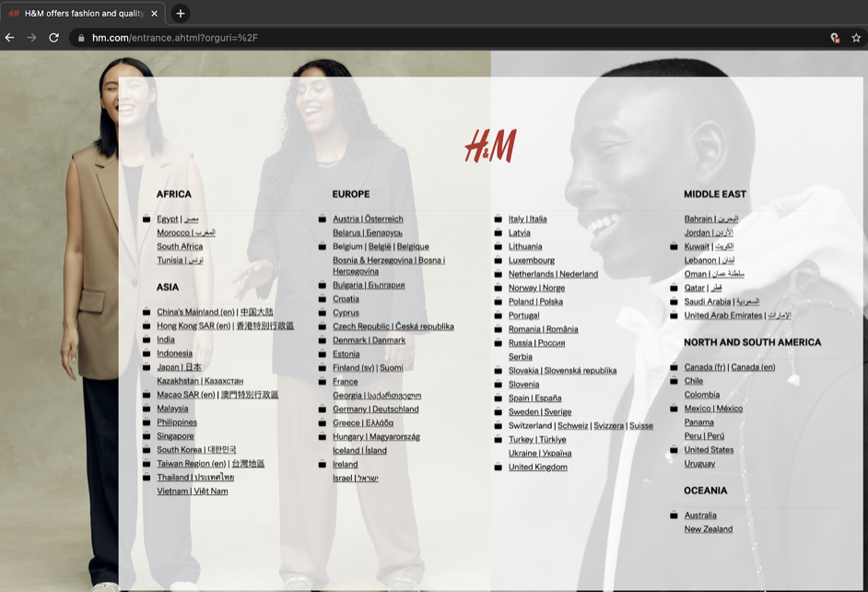
Task: Select the H&M offers fashion tab
Action: click(83, 13)
